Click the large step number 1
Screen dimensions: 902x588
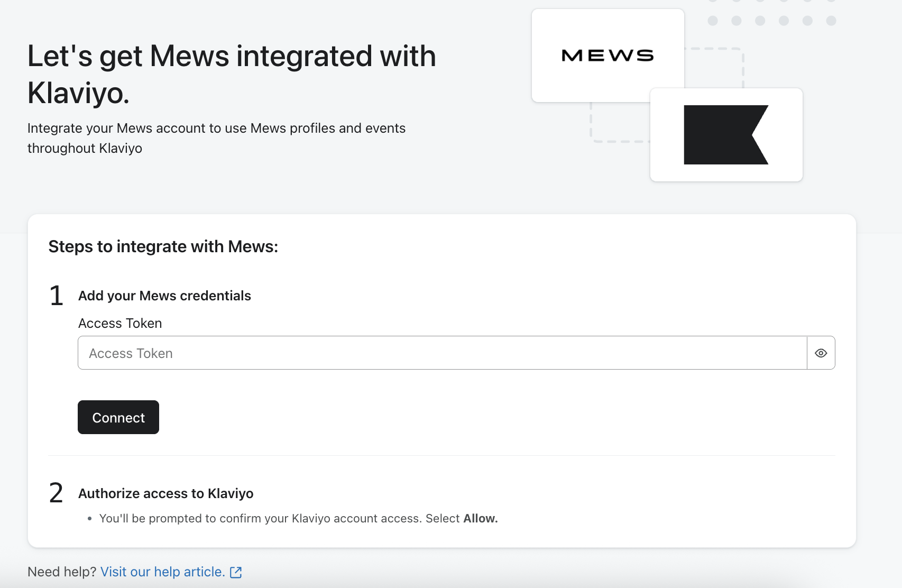coord(57,296)
